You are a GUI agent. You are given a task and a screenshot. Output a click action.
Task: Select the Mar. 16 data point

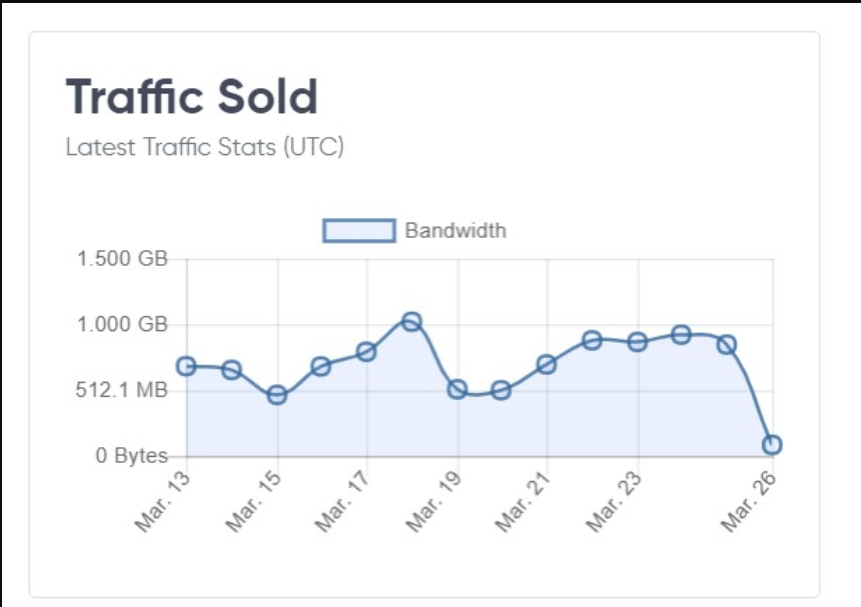tap(321, 366)
